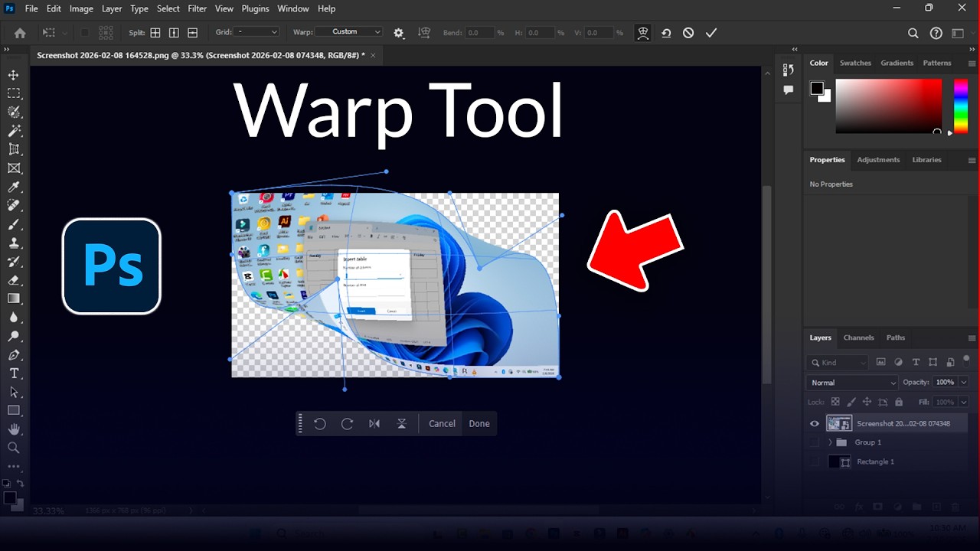Select the Rectangle shape tool
The image size is (980, 551).
[14, 411]
